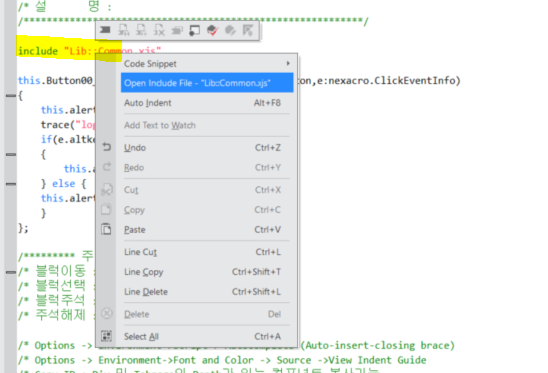Click the View Indent Guide comment text
This screenshot has width=548, height=373.
click(377, 360)
